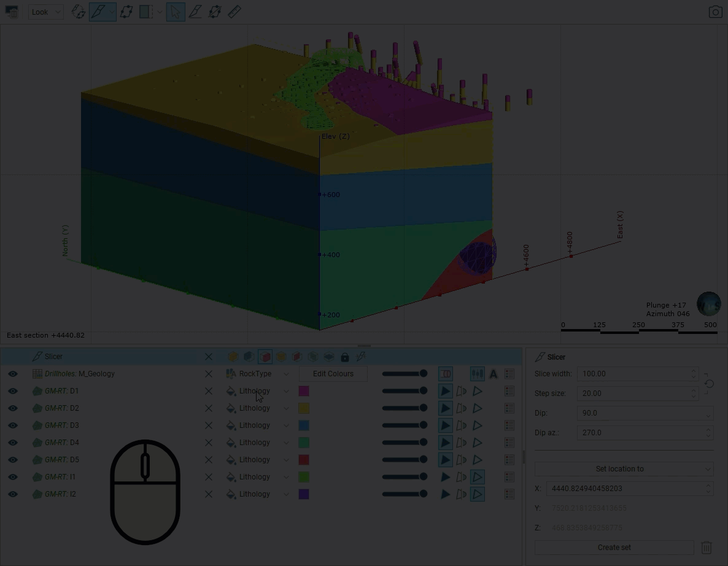Screen dimensions: 728x566
Task: Open the legend icon for GM-RT: D3
Action: tap(509, 425)
